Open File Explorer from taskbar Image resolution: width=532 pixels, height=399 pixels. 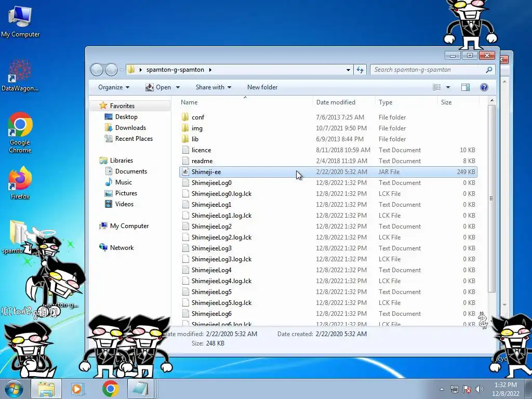click(x=46, y=389)
